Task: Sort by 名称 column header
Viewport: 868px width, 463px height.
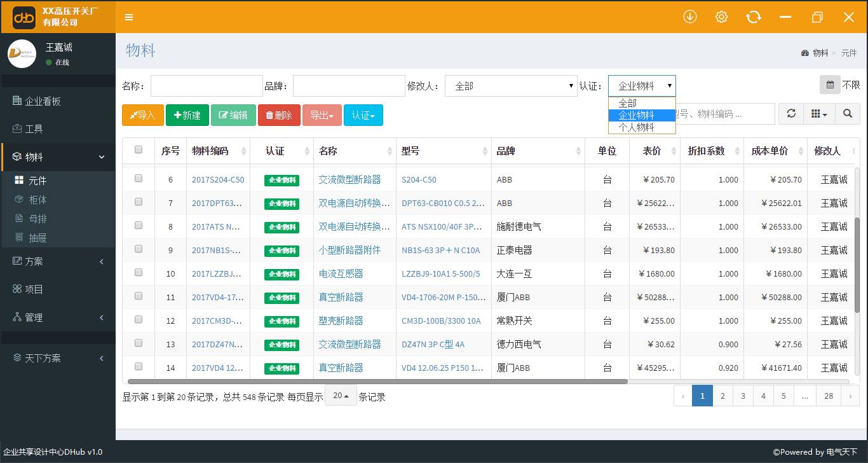Action: 355,151
